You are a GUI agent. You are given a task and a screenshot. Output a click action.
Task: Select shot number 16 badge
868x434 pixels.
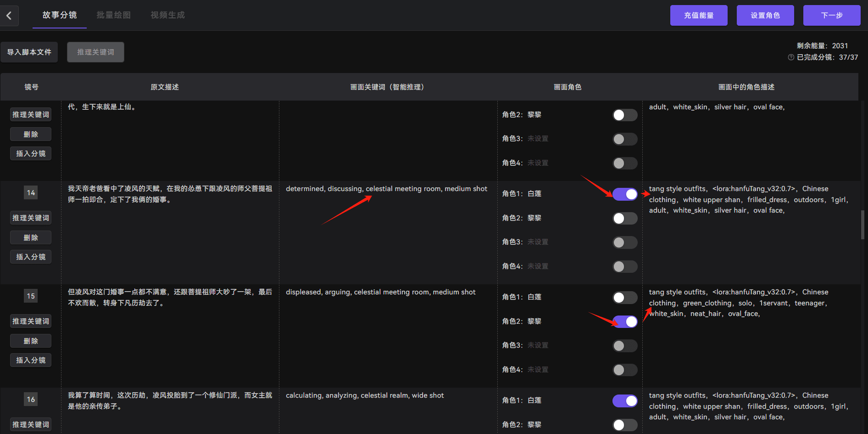coord(31,400)
